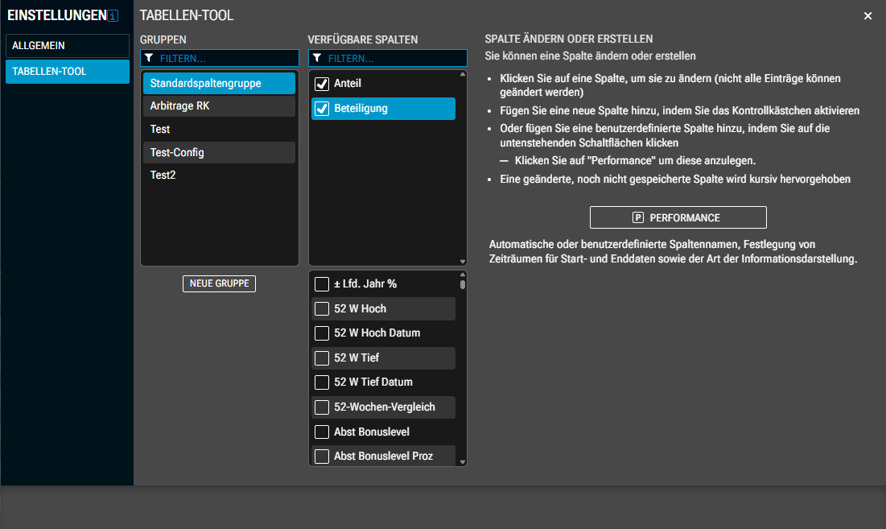The image size is (886, 529).
Task: Enable the 52-Wochen-Vergleich checkbox
Action: [322, 407]
